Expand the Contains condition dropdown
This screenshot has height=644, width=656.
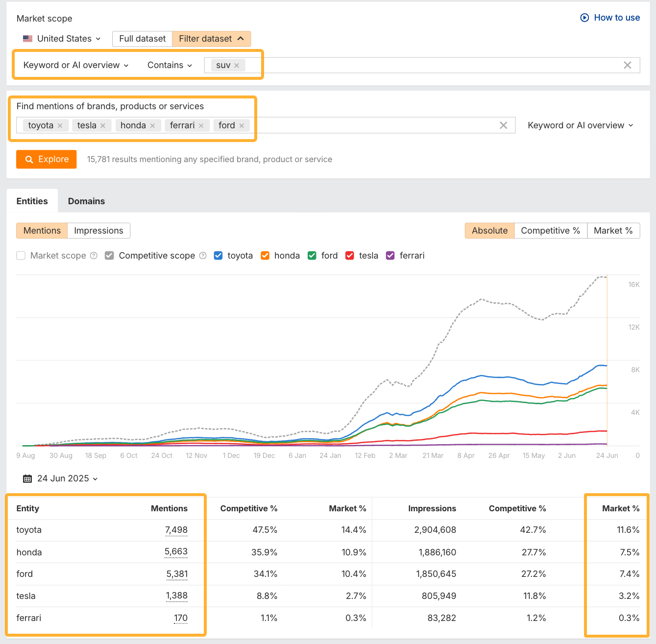click(x=169, y=65)
